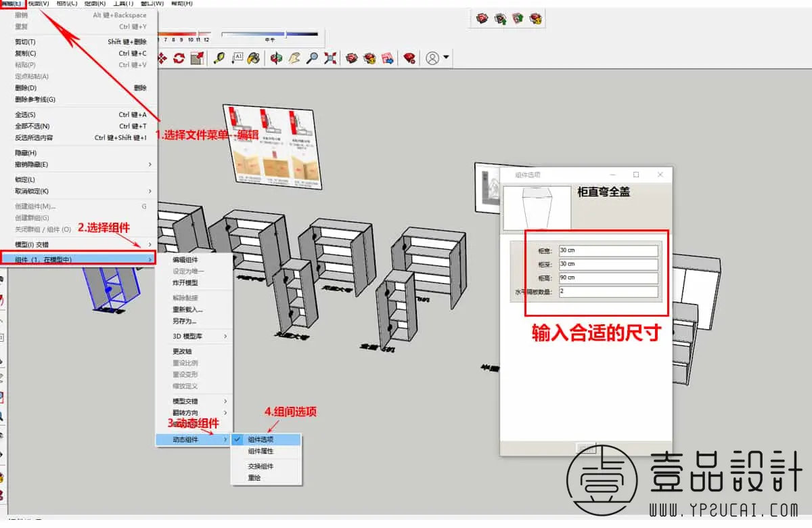The image size is (812, 528).
Task: Click the 柜深 depth input field
Action: (x=608, y=264)
